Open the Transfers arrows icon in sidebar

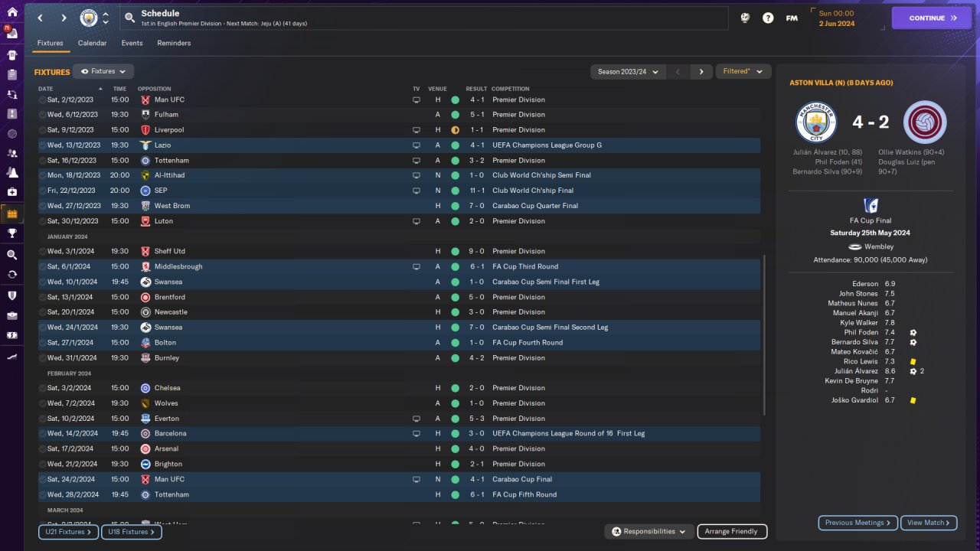coord(11,94)
